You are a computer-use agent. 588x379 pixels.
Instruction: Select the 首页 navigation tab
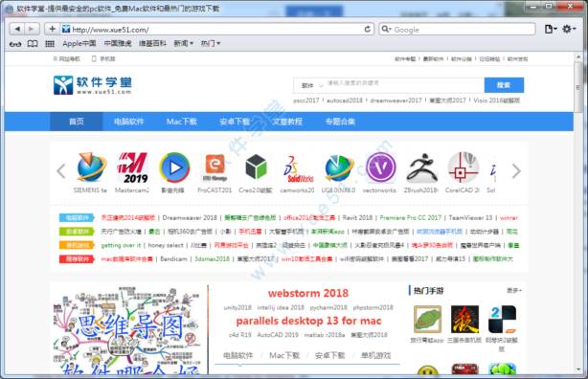tap(77, 122)
